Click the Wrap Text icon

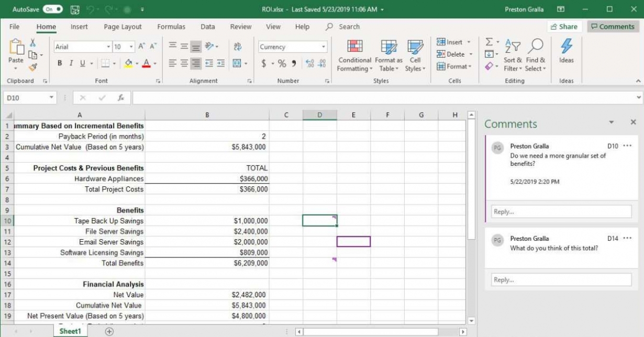pos(237,47)
